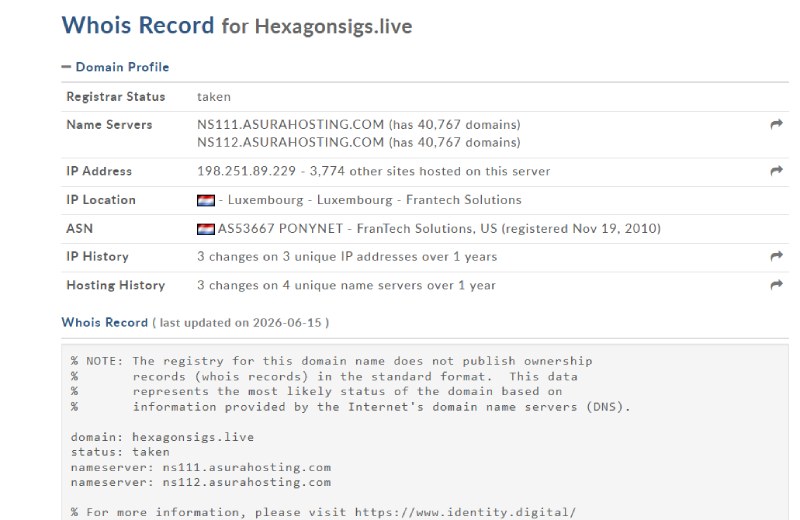This screenshot has height=520, width=800.
Task: Select the Whois Record section heading
Action: [x=105, y=323]
